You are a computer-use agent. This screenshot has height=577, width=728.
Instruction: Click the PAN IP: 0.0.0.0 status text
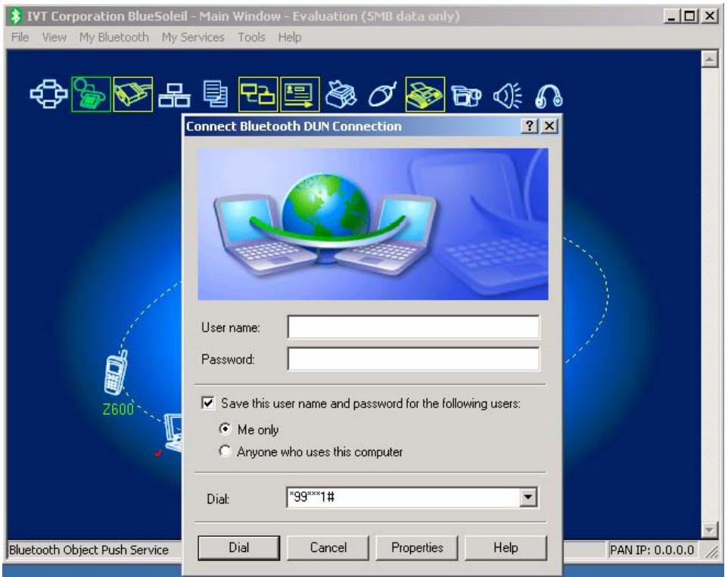pyautogui.click(x=652, y=550)
